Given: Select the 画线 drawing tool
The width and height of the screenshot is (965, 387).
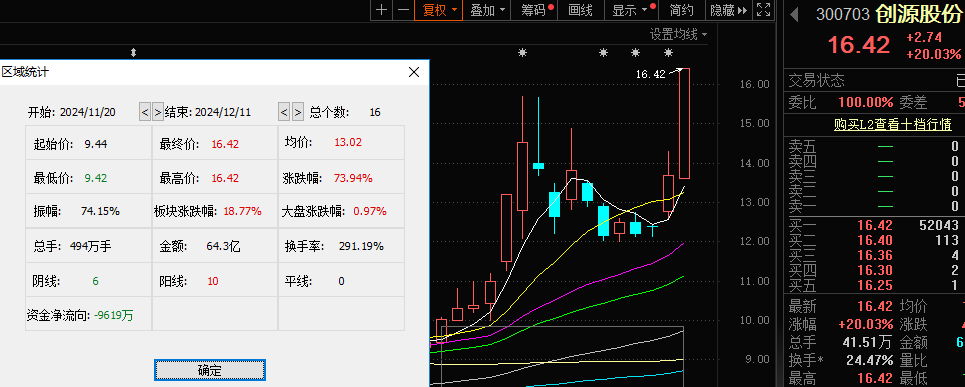Looking at the screenshot, I should click(580, 10).
